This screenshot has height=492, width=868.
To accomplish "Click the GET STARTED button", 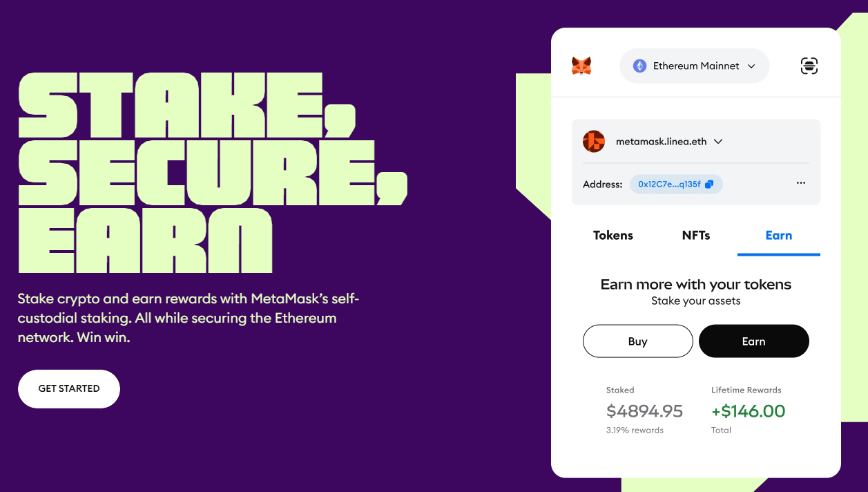I will [69, 389].
